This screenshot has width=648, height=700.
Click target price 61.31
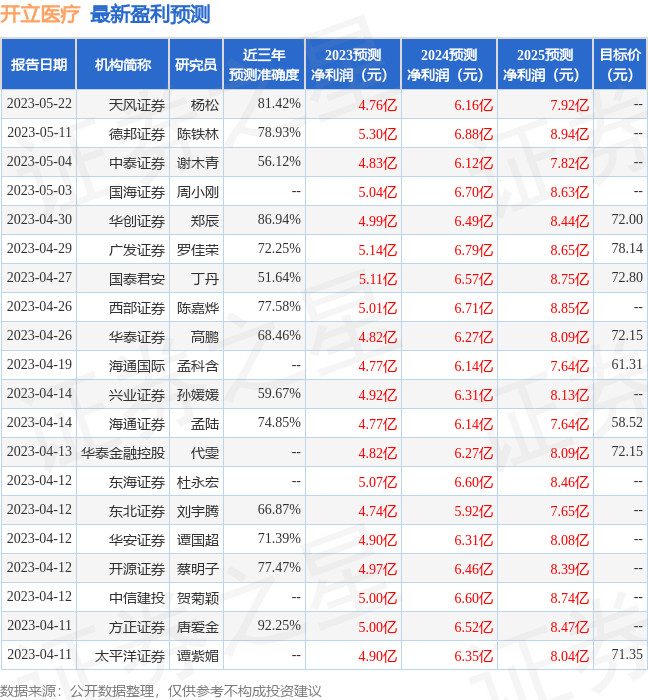(627, 365)
